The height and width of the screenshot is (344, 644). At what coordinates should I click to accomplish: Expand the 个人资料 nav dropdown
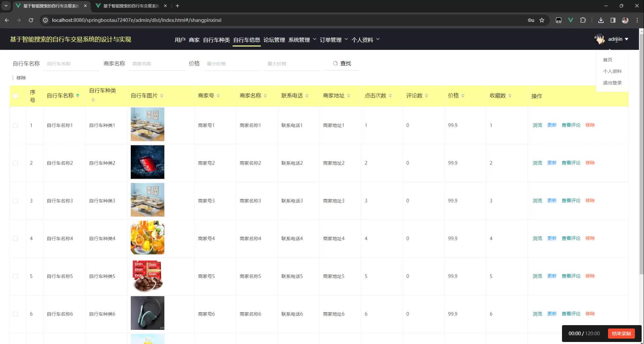365,40
